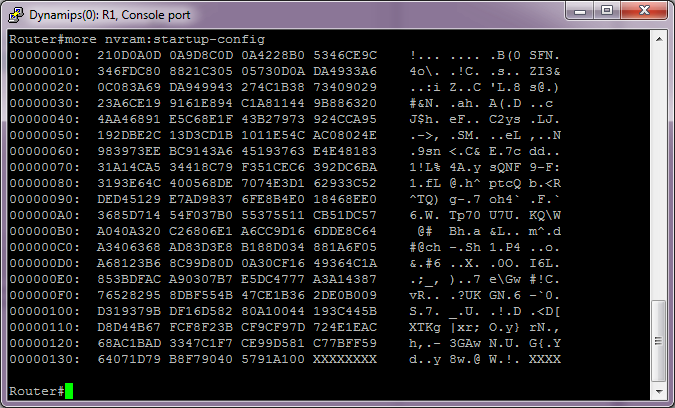Click the offset label 000000F0:
This screenshot has height=408, width=675.
click(x=45, y=295)
